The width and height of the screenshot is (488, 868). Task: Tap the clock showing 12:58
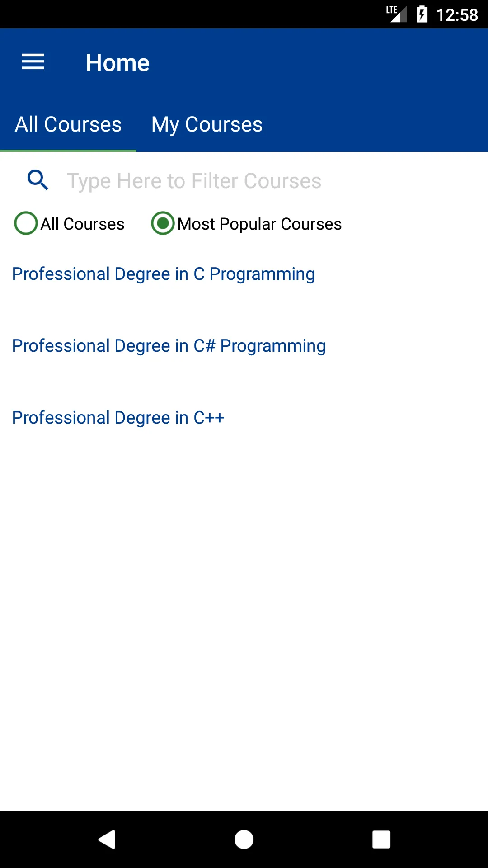tap(457, 15)
